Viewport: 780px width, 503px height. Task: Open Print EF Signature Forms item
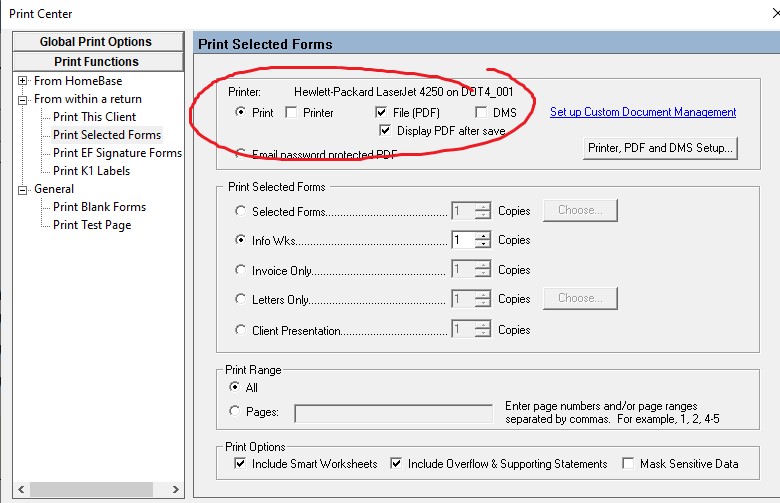pyautogui.click(x=117, y=153)
